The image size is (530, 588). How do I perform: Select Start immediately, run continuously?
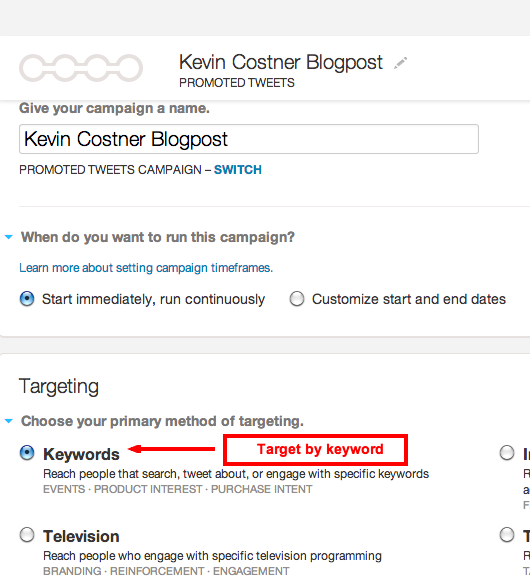27,299
